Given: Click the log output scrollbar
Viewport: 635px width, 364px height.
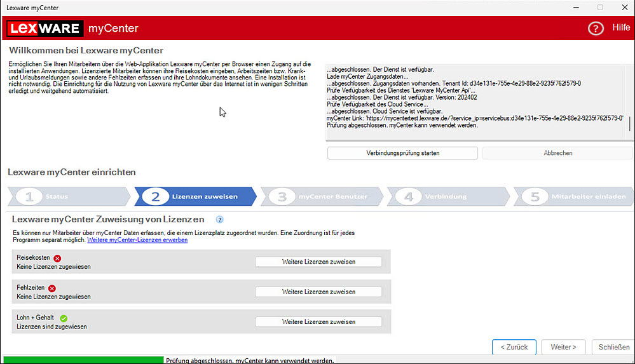Looking at the screenshot, I should click(x=630, y=123).
